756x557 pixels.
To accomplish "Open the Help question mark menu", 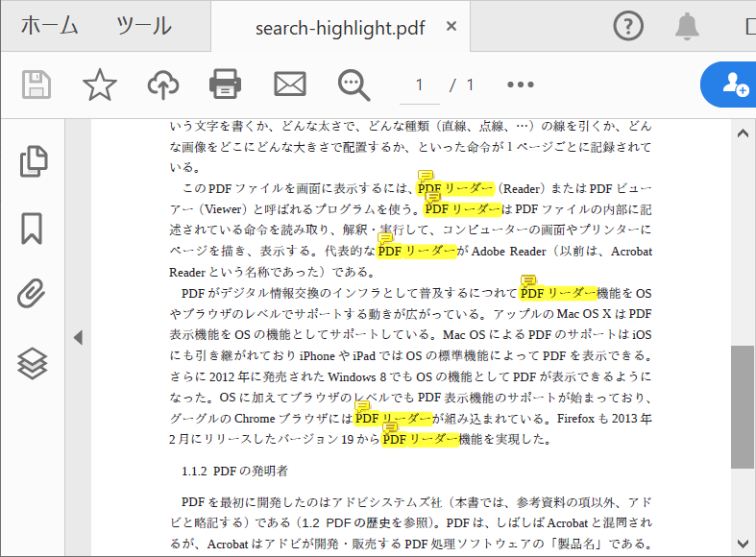I will (627, 26).
